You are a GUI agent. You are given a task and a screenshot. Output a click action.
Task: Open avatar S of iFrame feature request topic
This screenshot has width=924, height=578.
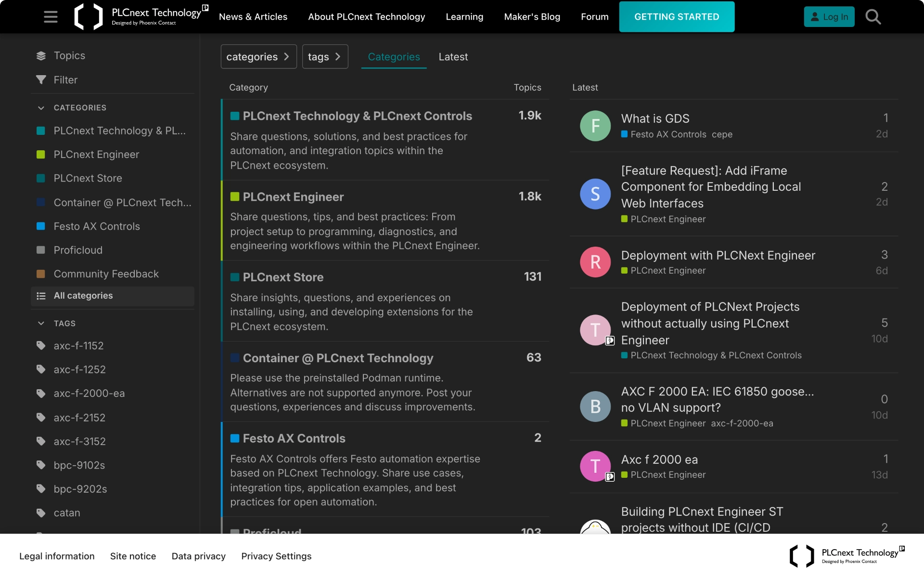click(x=595, y=194)
